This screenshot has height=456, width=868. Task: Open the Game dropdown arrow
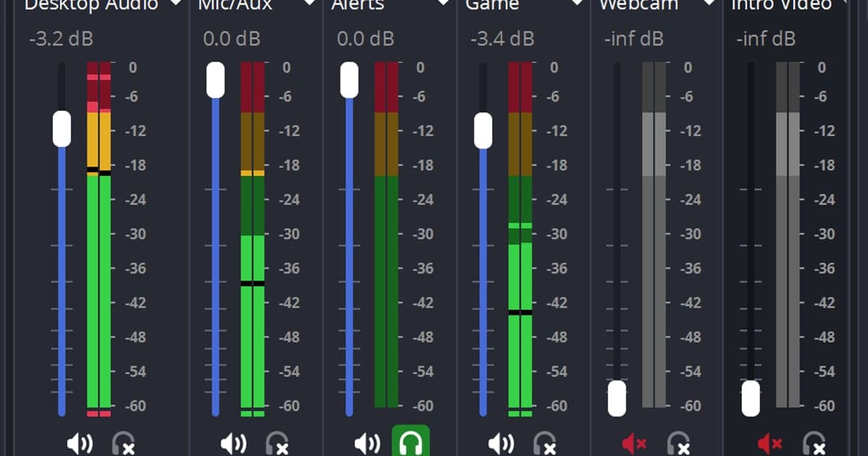577,3
